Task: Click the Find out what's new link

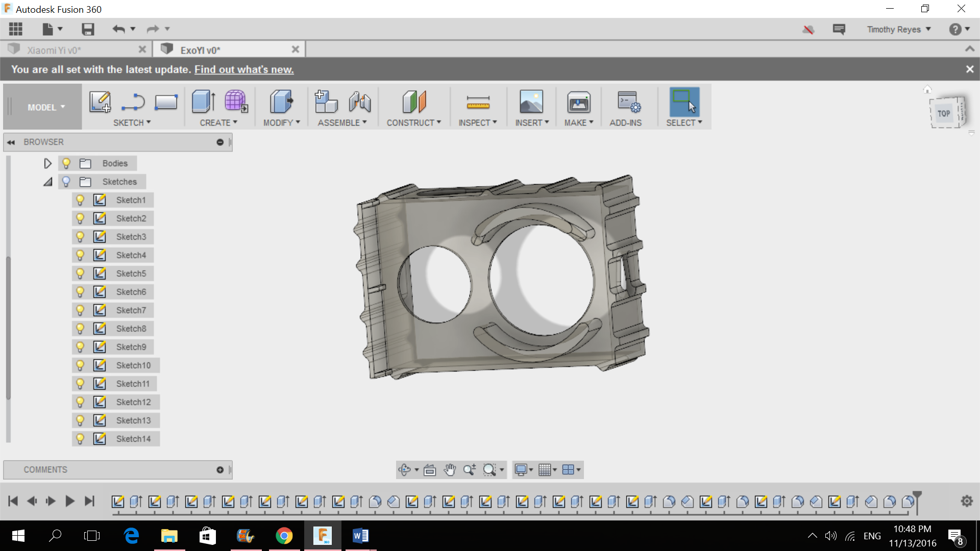Action: (243, 69)
